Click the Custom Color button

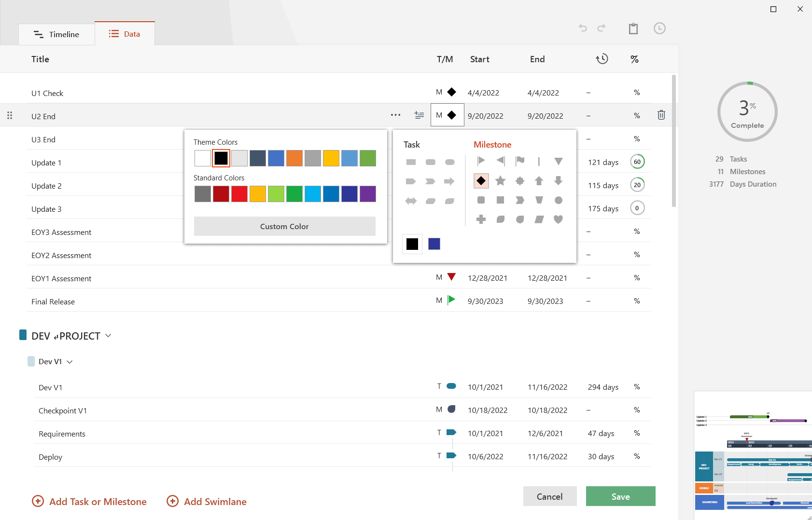tap(284, 226)
